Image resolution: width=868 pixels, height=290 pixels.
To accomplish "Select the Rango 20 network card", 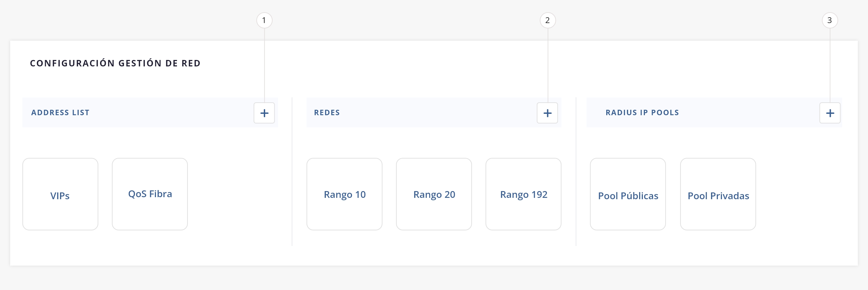I will tap(434, 194).
